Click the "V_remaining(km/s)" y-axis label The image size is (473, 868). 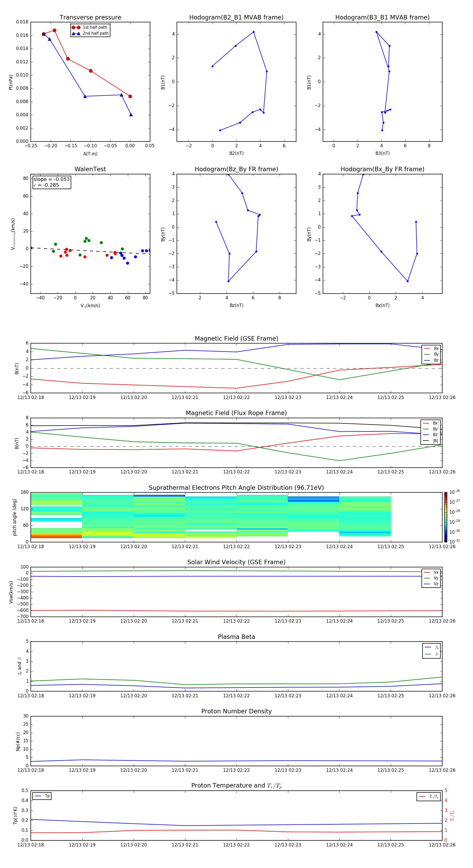(13, 234)
